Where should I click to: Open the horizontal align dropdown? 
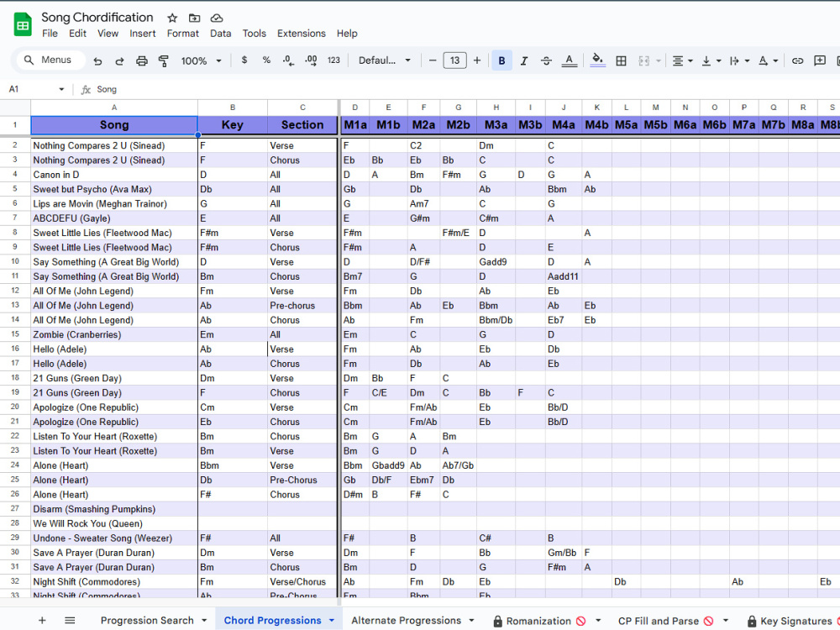click(682, 60)
